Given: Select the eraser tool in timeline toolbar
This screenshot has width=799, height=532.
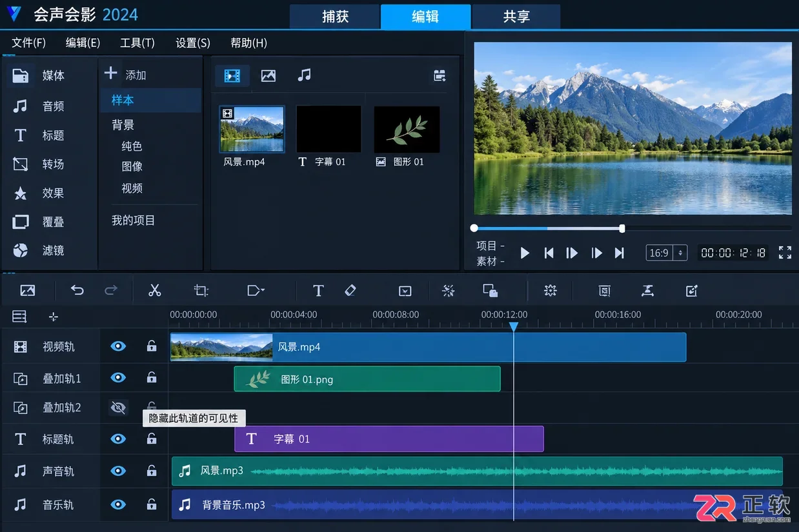Looking at the screenshot, I should click(350, 291).
